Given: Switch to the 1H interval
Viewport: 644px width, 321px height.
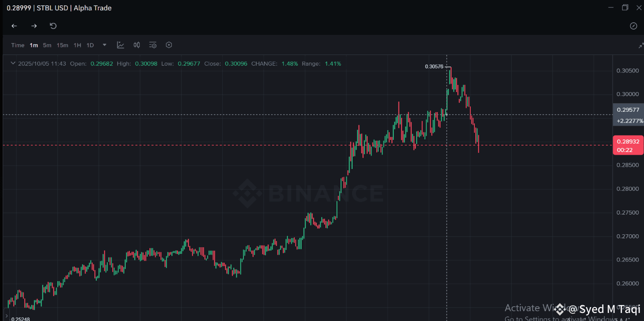Looking at the screenshot, I should click(x=77, y=45).
